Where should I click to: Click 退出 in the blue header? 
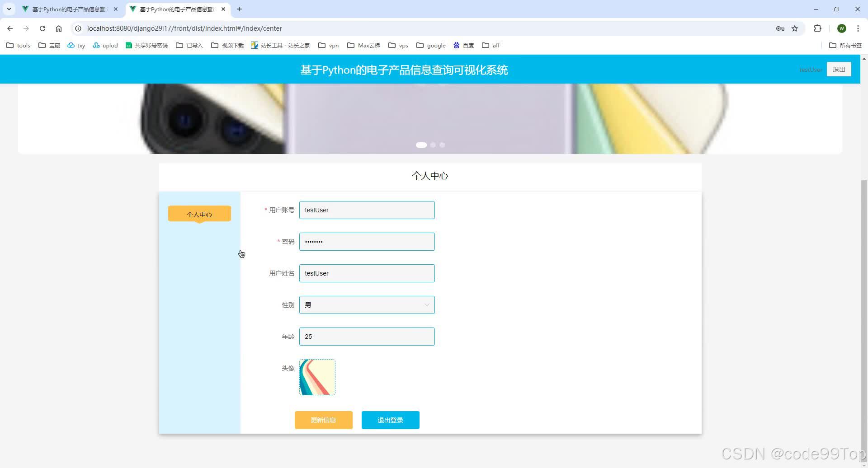pos(839,69)
